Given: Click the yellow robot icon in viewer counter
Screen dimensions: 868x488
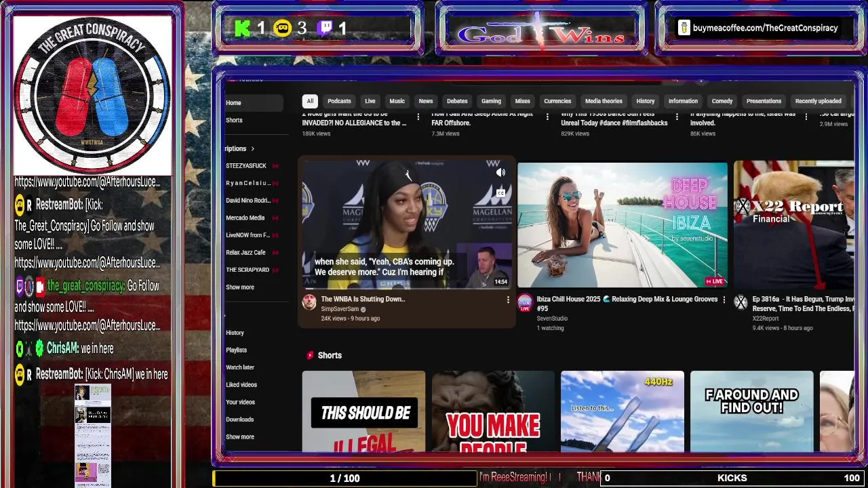Looking at the screenshot, I should pyautogui.click(x=283, y=28).
